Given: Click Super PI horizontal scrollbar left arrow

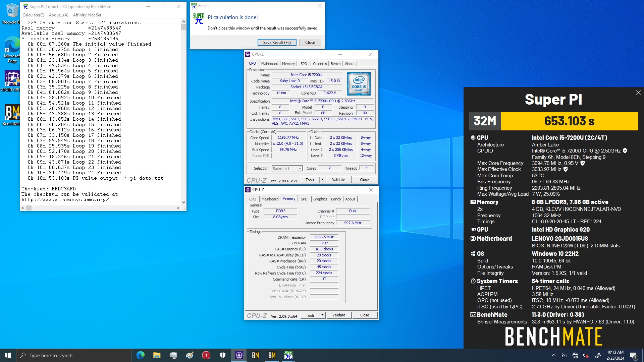Looking at the screenshot, I should click(23, 208).
